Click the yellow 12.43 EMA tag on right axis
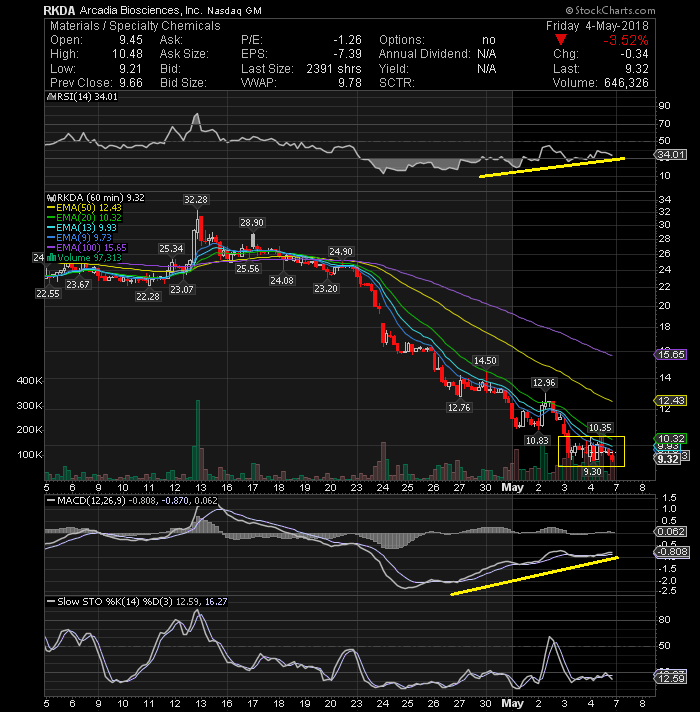This screenshot has width=700, height=712. tap(670, 400)
